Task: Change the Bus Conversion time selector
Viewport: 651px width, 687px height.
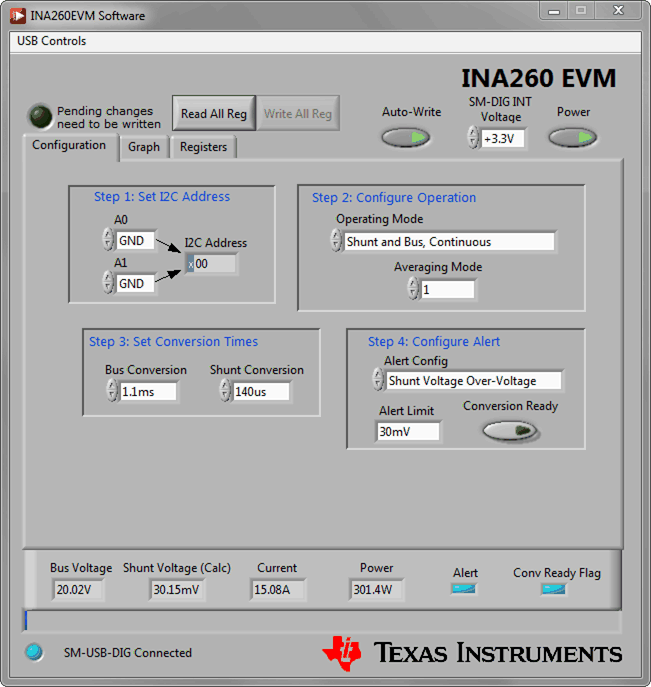Action: tap(112, 391)
